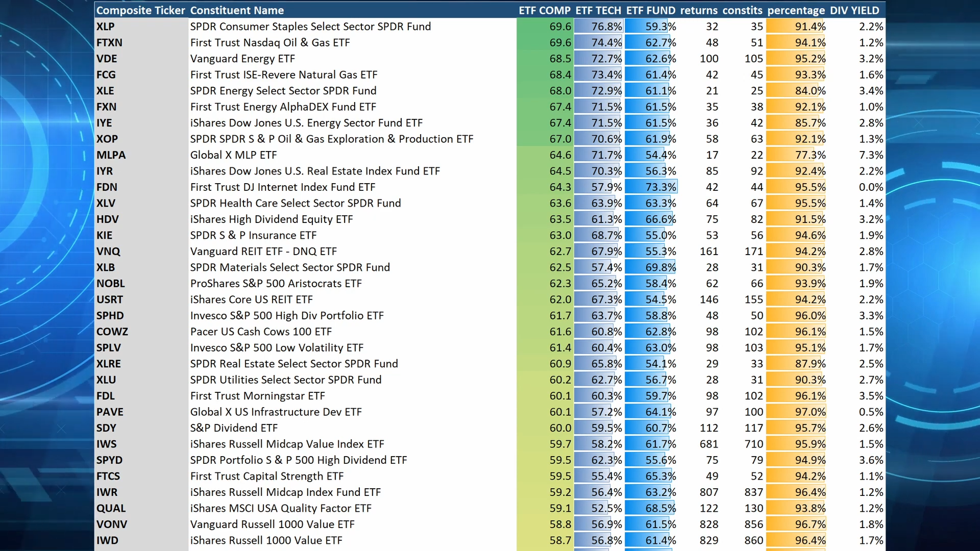Click Vanguard Russell 1000 Value ETF name
Image resolution: width=980 pixels, height=551 pixels.
[x=273, y=524]
